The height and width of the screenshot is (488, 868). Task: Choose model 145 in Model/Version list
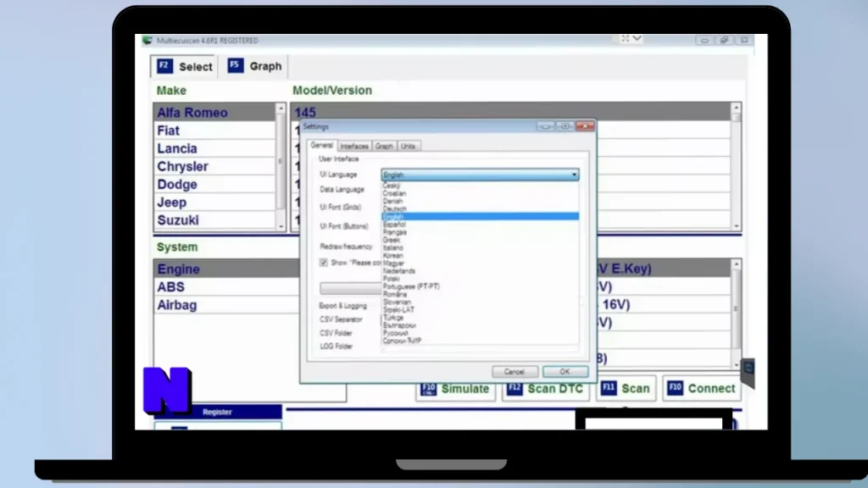[510, 112]
